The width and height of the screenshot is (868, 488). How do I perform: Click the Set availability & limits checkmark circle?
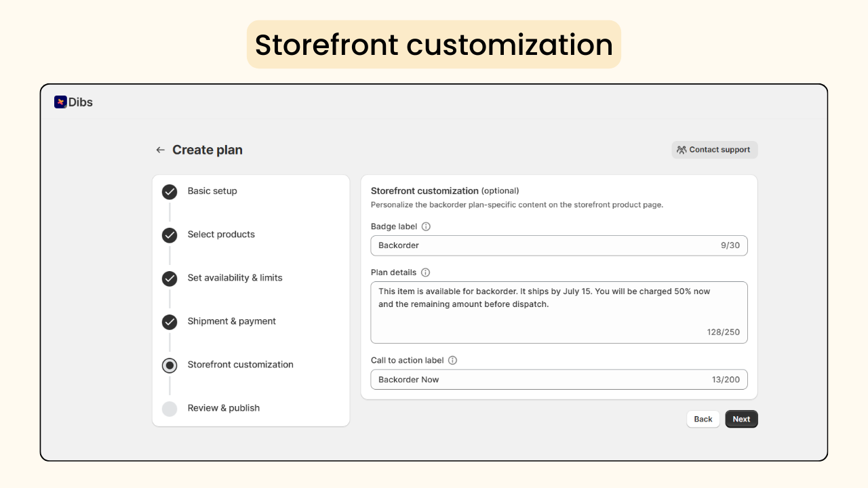(x=170, y=279)
